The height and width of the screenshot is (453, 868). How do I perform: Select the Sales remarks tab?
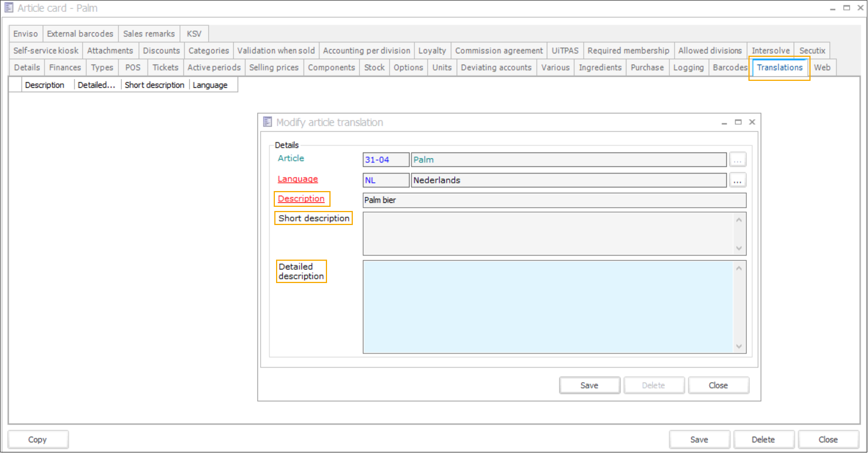click(149, 34)
